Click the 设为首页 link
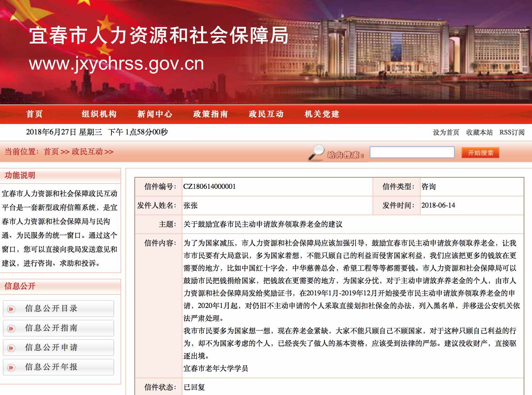Screen dimensions: 532x395 [x=446, y=132]
